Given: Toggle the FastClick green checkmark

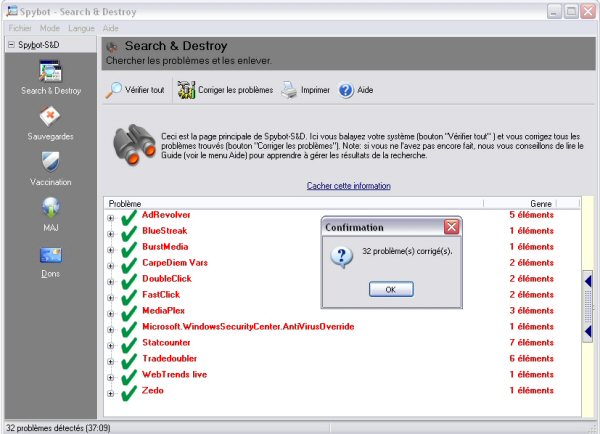Looking at the screenshot, I should [129, 298].
